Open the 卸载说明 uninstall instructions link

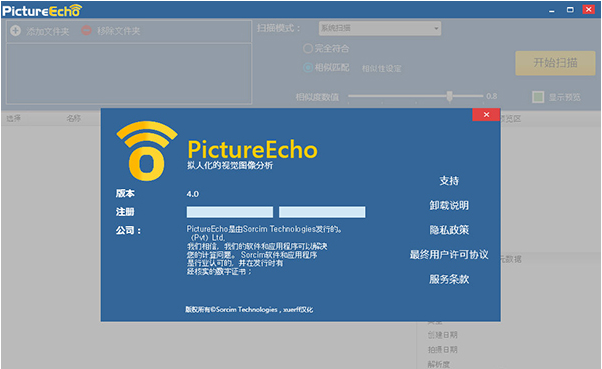point(449,205)
